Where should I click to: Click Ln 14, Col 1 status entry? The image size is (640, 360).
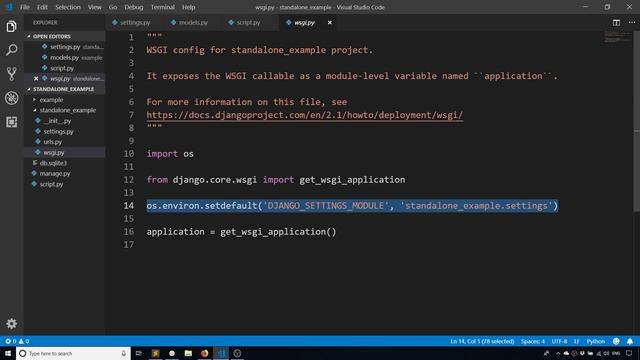pyautogui.click(x=482, y=341)
